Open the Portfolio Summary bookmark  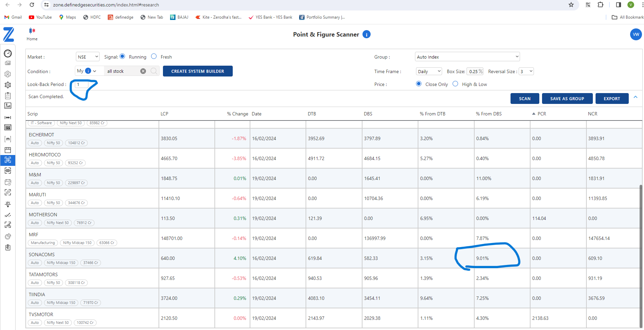[322, 17]
